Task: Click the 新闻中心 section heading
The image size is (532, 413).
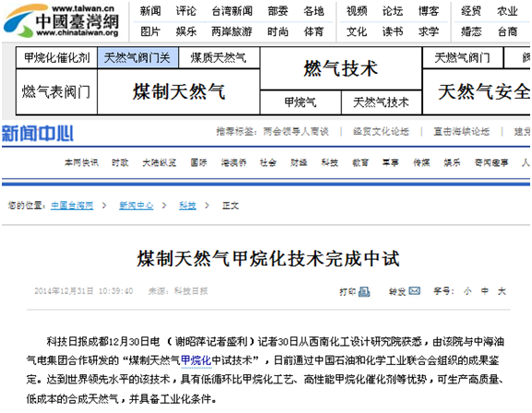Action: [38, 133]
